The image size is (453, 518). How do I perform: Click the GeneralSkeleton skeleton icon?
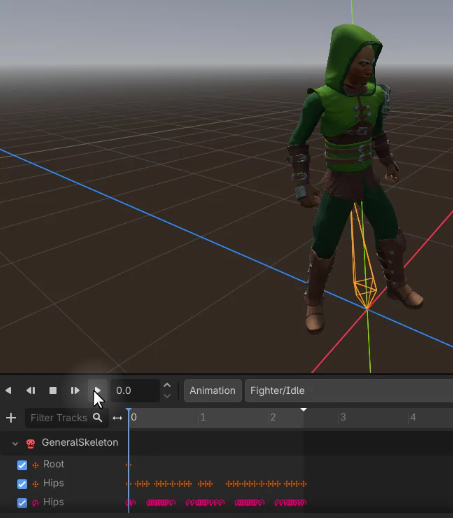(x=31, y=443)
